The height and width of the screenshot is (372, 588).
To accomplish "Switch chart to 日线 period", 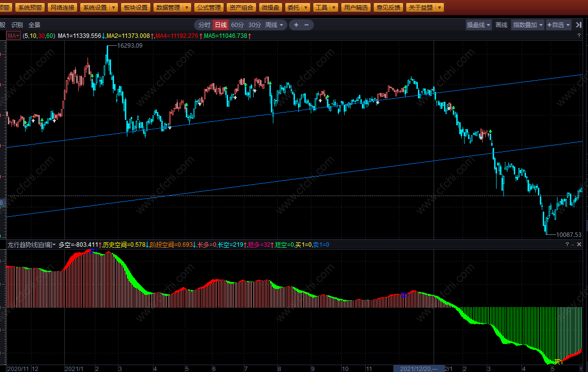I will (x=221, y=25).
